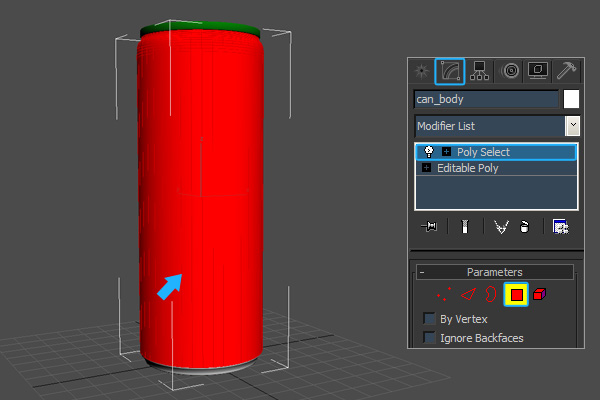Select Element sub-object level
The image size is (600, 400).
(x=540, y=294)
